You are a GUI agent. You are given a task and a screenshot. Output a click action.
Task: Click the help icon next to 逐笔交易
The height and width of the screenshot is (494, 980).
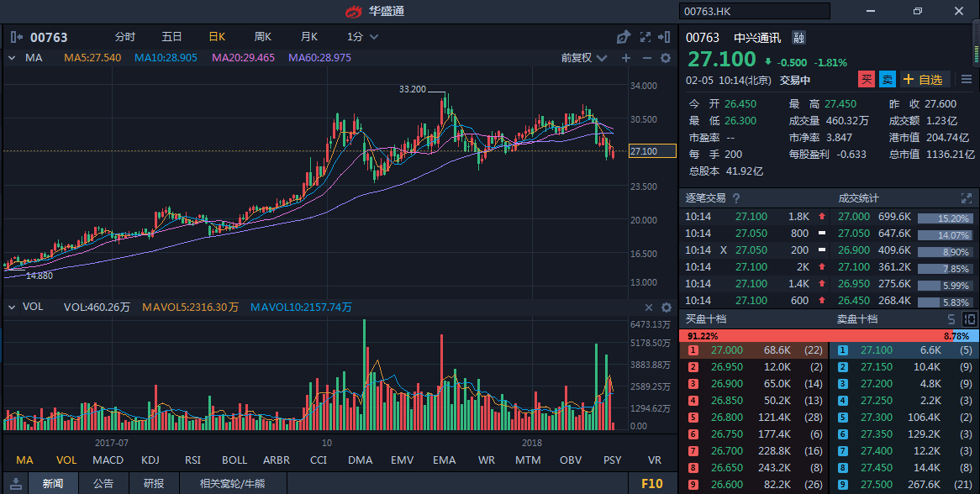pos(736,198)
